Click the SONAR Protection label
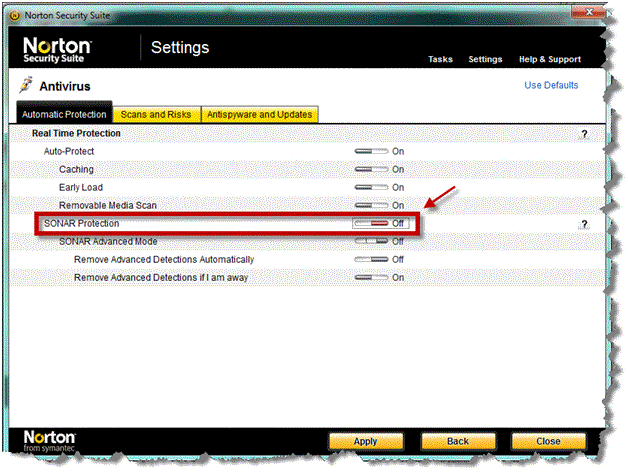The height and width of the screenshot is (472, 628). [x=81, y=224]
